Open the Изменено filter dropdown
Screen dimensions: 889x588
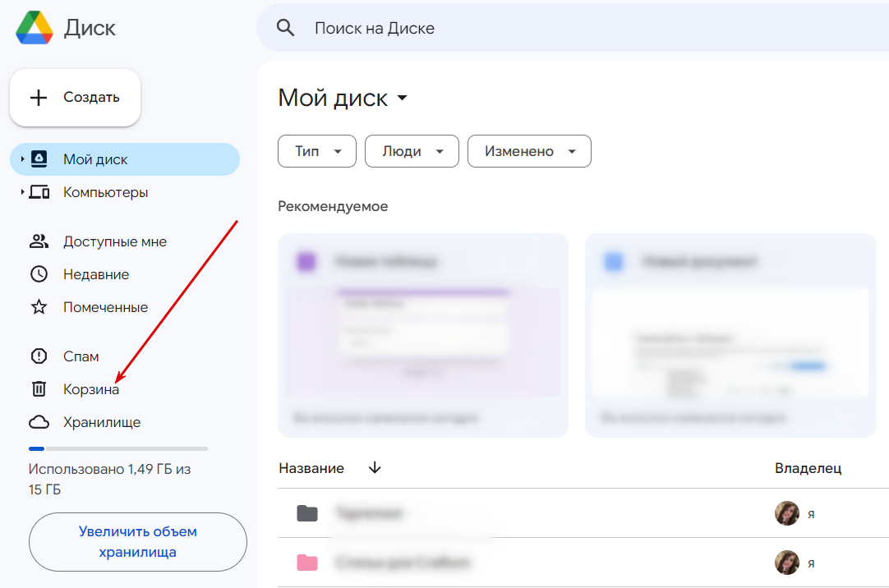pos(529,151)
